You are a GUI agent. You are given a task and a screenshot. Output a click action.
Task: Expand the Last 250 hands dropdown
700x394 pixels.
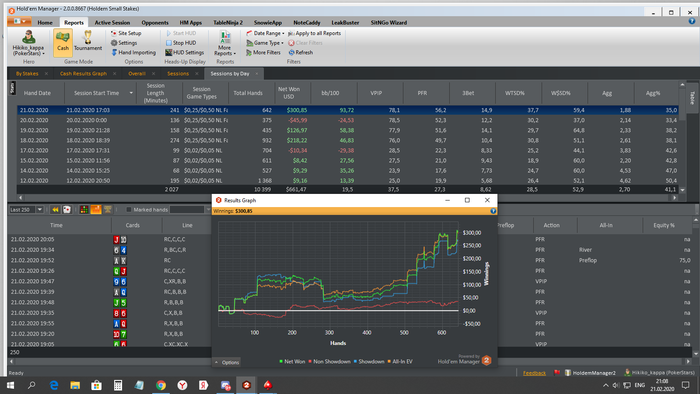[x=39, y=209]
